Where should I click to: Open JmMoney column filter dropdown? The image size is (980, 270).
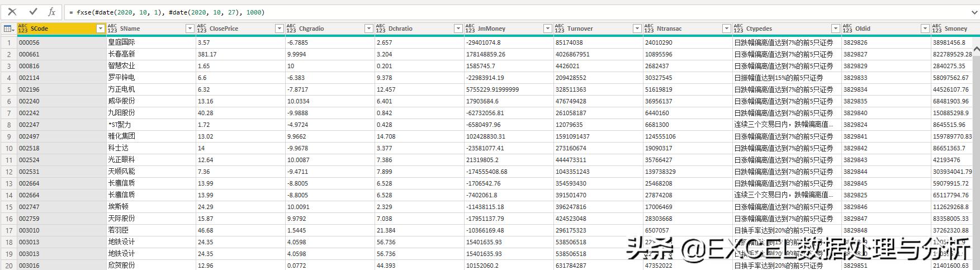coord(548,29)
